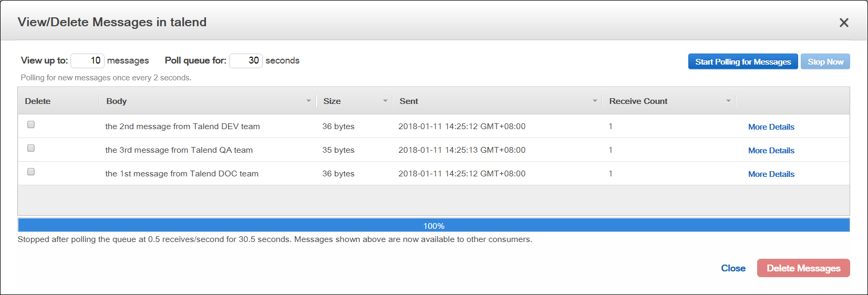Select delete checkbox for 1st DOC message
Image resolution: width=868 pixels, height=295 pixels.
31,172
